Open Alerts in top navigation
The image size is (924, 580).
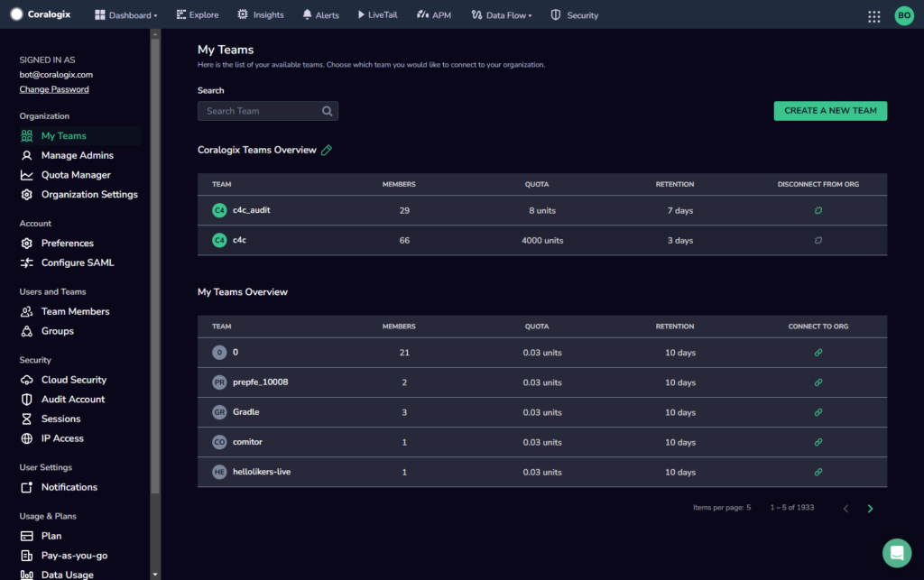tap(320, 15)
